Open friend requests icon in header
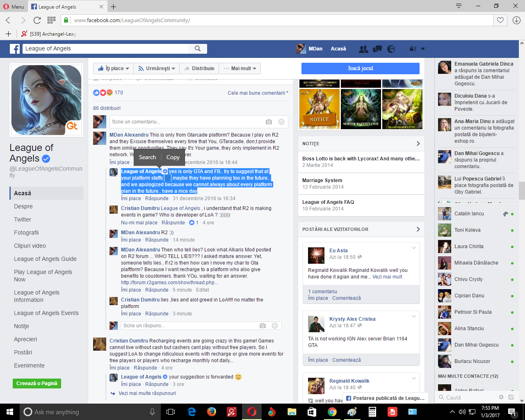 click(x=363, y=49)
